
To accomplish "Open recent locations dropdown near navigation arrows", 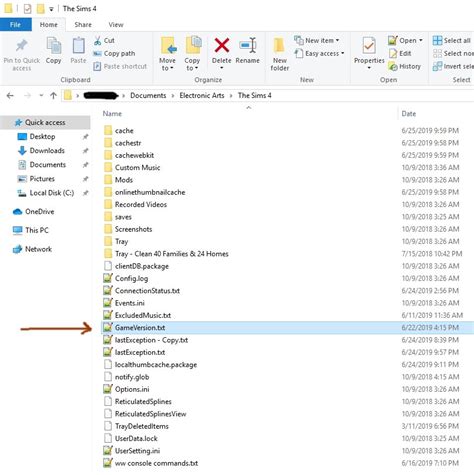I will coord(41,96).
